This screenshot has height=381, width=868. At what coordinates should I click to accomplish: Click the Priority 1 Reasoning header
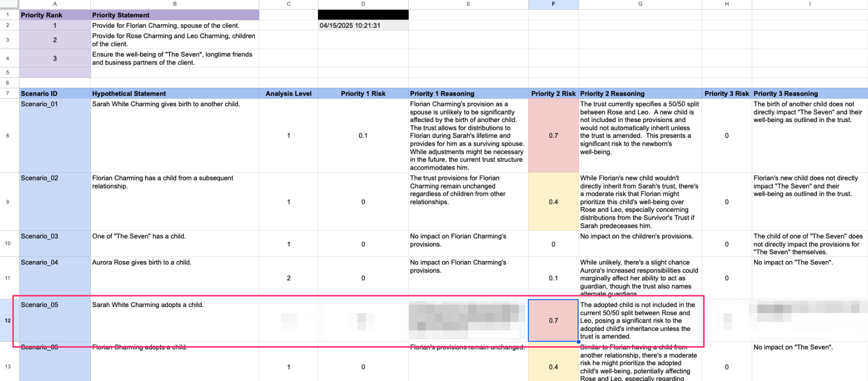pos(468,93)
